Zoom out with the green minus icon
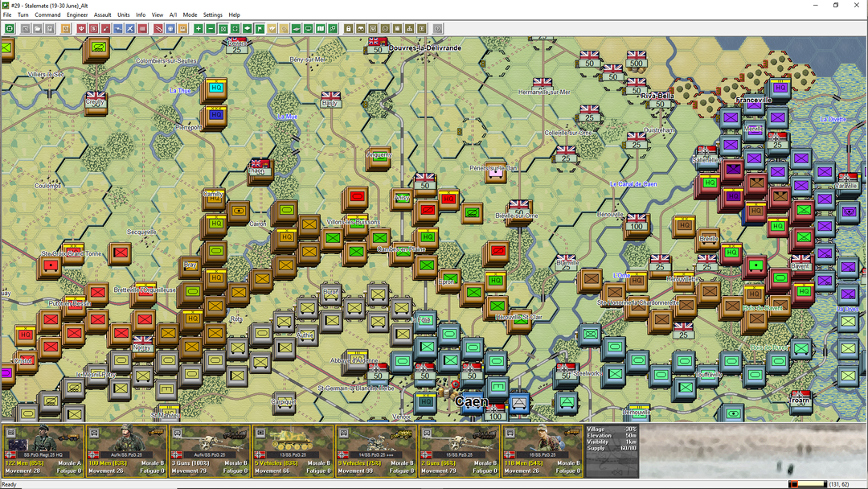The width and height of the screenshot is (868, 489). pos(211,28)
